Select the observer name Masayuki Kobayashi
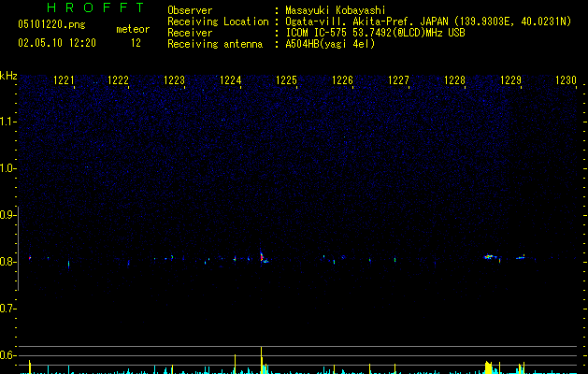The image size is (588, 374). [x=336, y=10]
